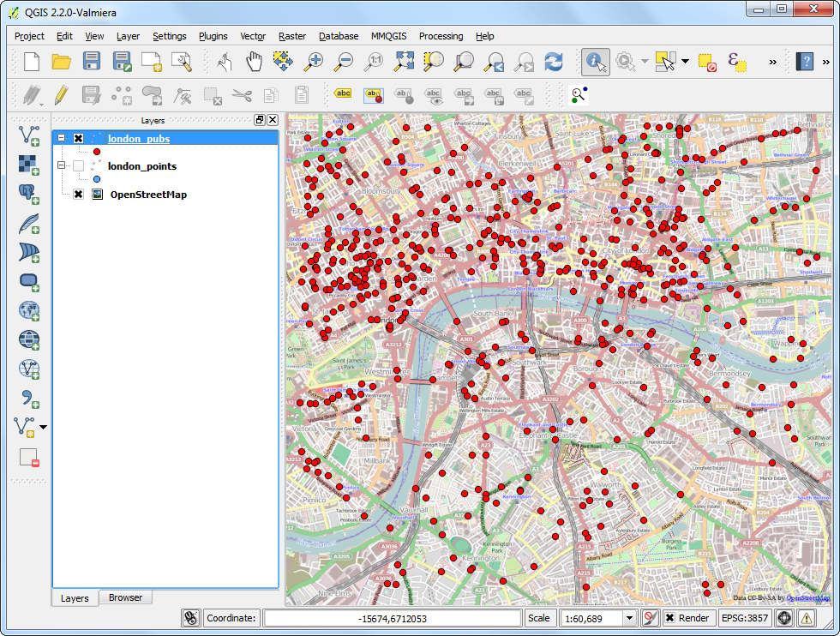This screenshot has width=840, height=636.
Task: Click the Coordinate input field
Action: (393, 618)
